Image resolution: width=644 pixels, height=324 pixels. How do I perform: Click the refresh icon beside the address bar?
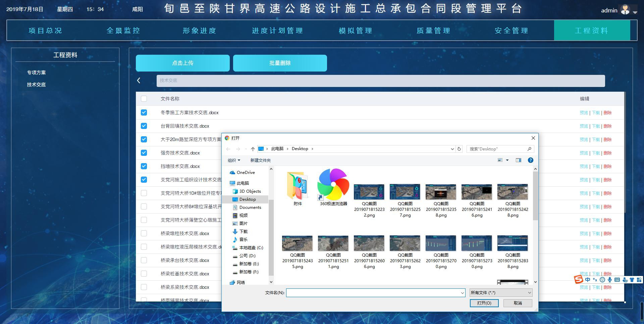[x=459, y=148]
